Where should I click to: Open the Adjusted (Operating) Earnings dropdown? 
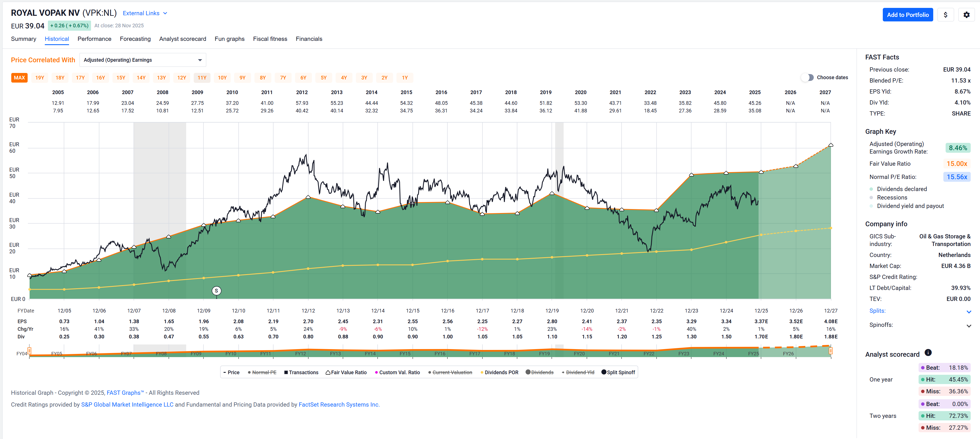coord(143,60)
